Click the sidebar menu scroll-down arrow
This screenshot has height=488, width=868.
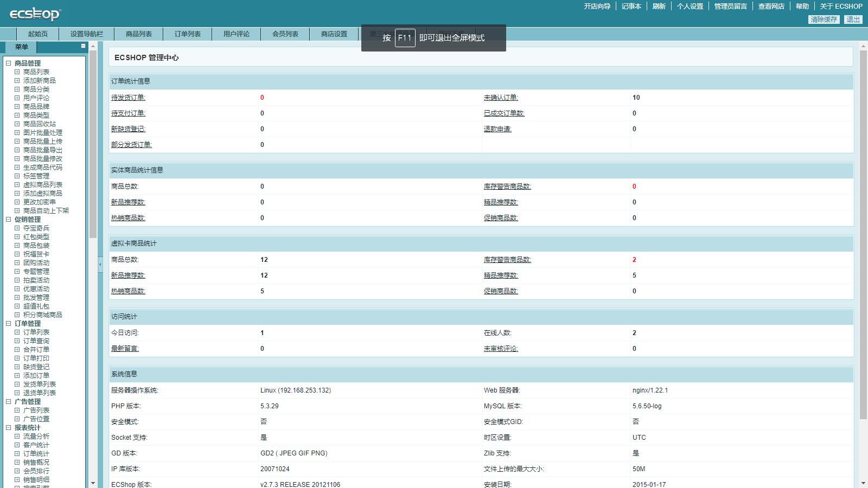(93, 483)
